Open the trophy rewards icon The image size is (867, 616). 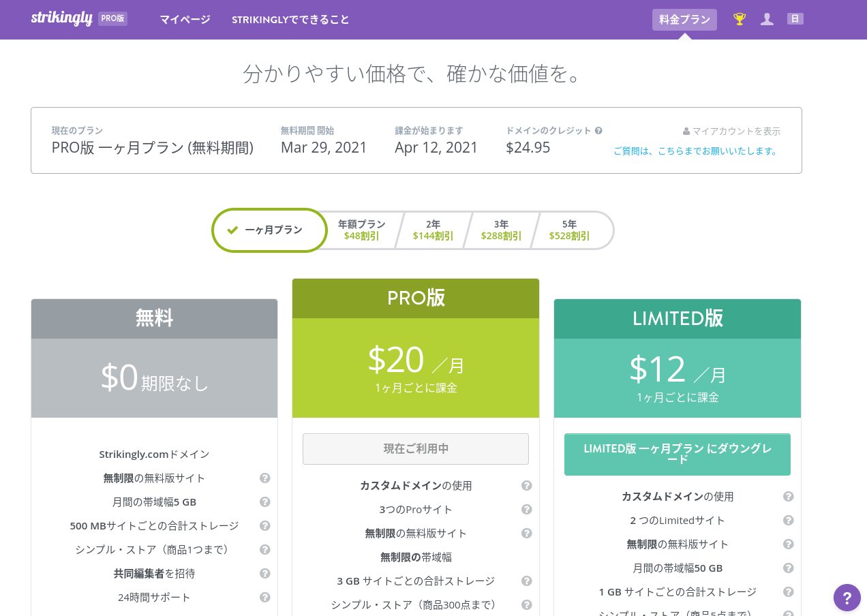(740, 19)
